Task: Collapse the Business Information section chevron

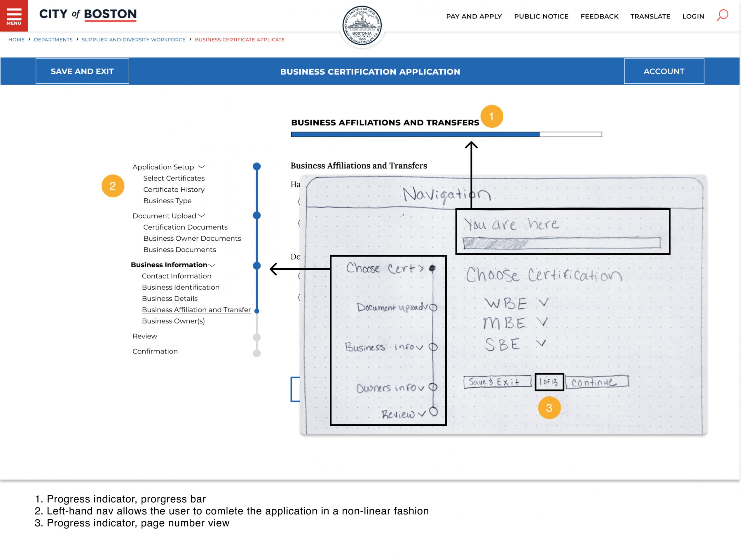Action: pyautogui.click(x=212, y=265)
